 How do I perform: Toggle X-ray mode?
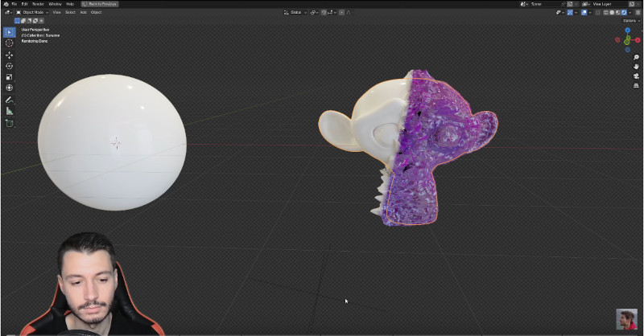(597, 12)
